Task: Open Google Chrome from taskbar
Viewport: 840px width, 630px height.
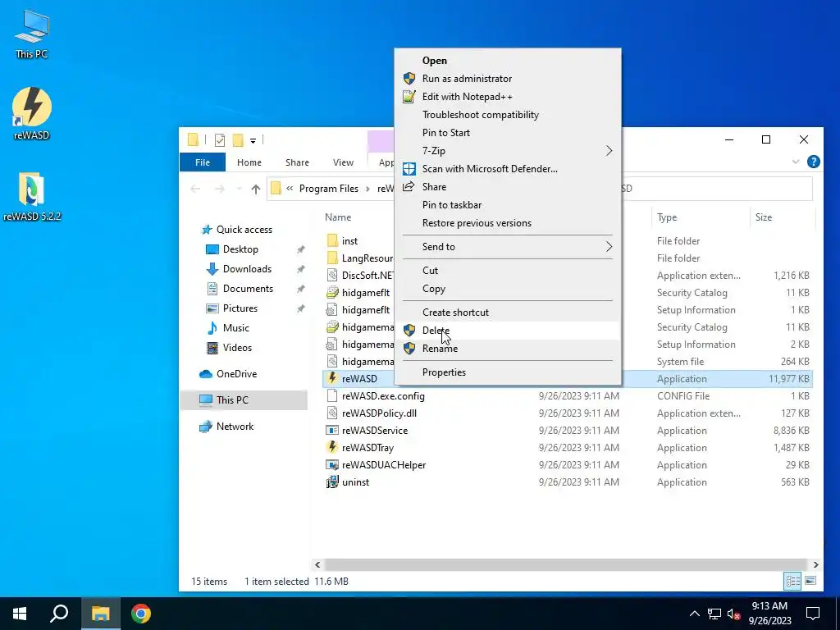Action: 141,614
